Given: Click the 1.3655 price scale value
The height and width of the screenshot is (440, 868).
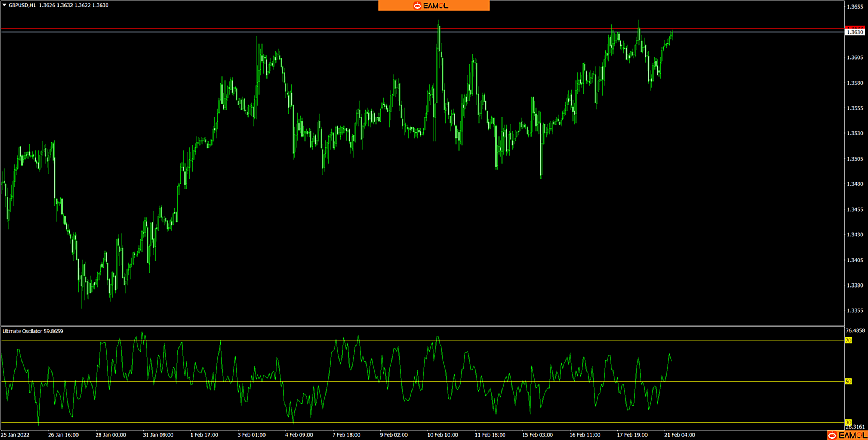Looking at the screenshot, I should [x=855, y=7].
